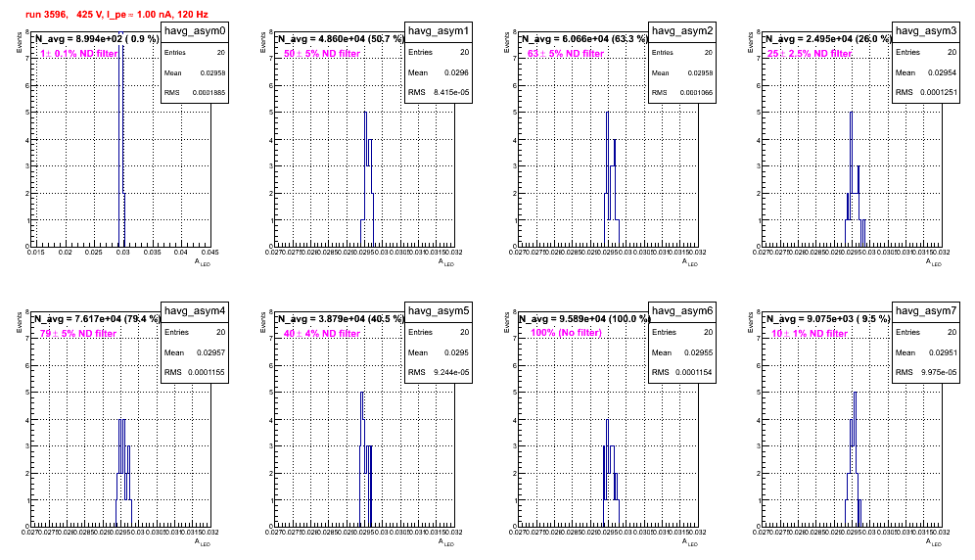
Task: Click RMS value 0.0001885 in havg_asym0
Action: pos(209,93)
